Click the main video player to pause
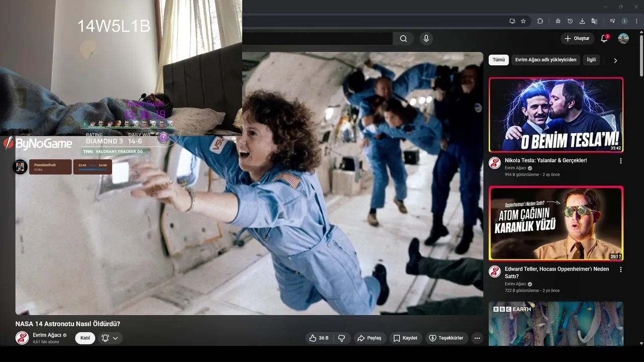This screenshot has height=362, width=644. coord(249,184)
